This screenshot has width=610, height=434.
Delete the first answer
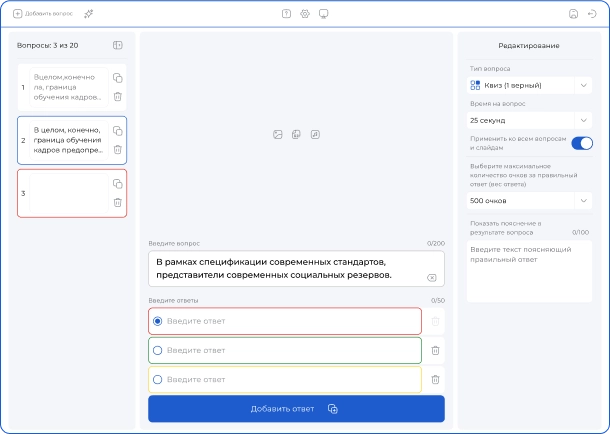(x=435, y=321)
